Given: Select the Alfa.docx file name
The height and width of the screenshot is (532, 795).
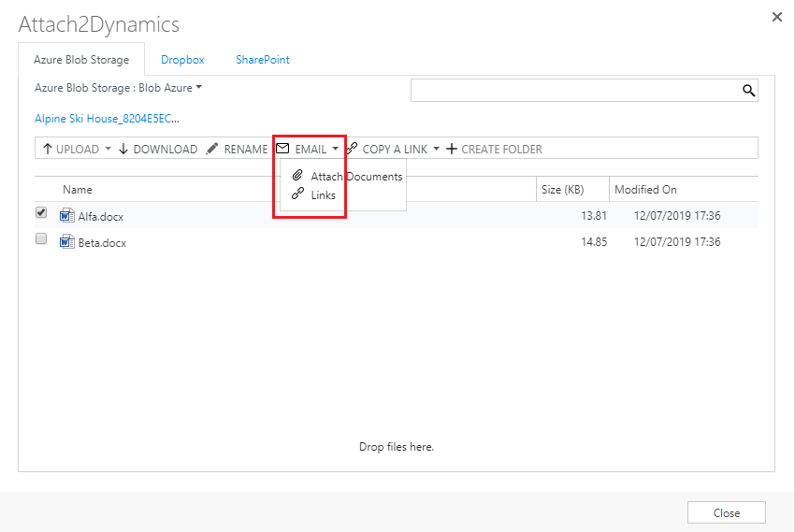Looking at the screenshot, I should coord(100,216).
